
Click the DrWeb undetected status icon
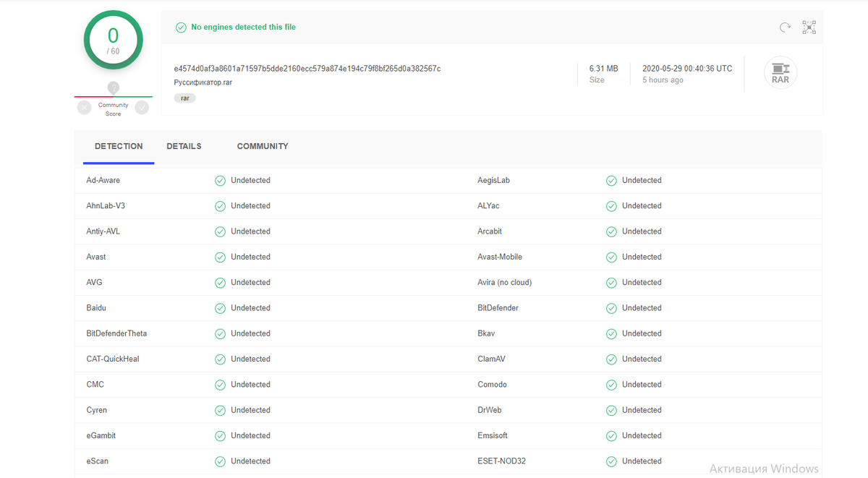tap(611, 410)
